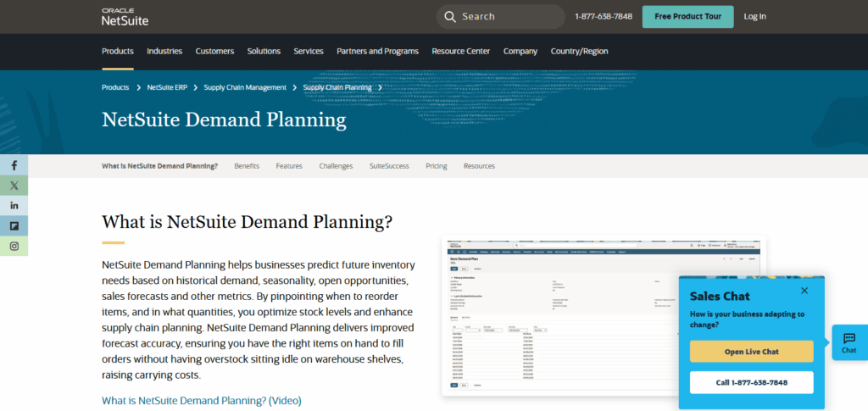Open the Chat side tab

point(849,342)
